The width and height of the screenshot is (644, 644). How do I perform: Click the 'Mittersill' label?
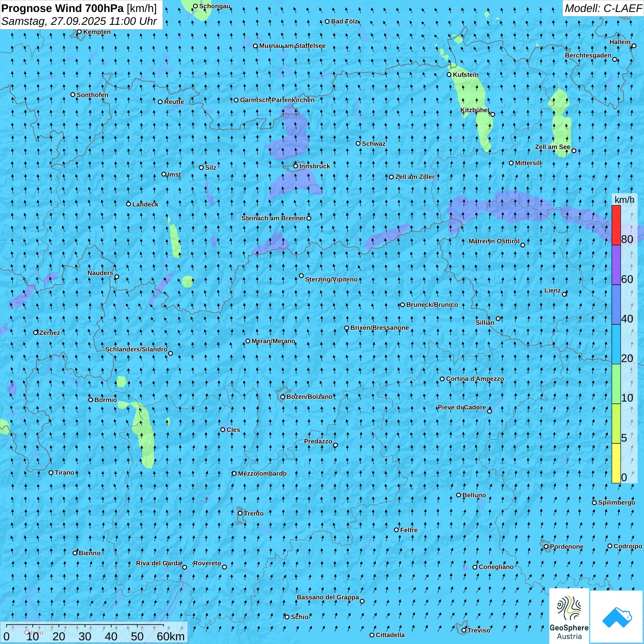528,163
